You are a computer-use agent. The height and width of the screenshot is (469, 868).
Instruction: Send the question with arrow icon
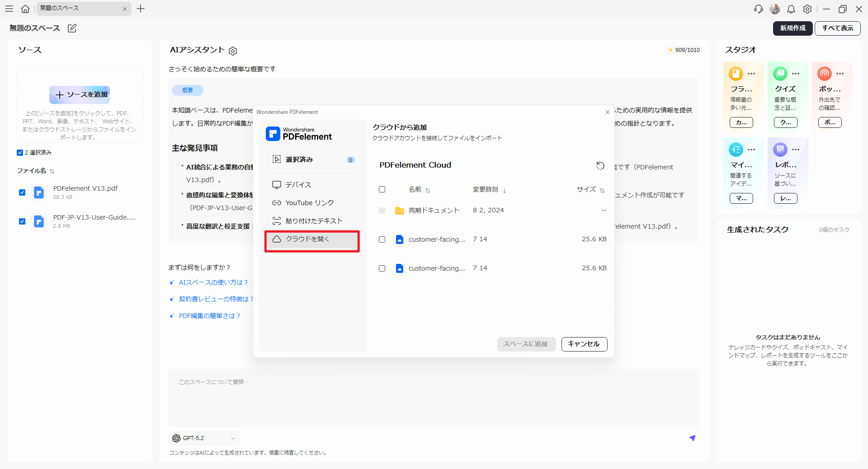point(692,438)
